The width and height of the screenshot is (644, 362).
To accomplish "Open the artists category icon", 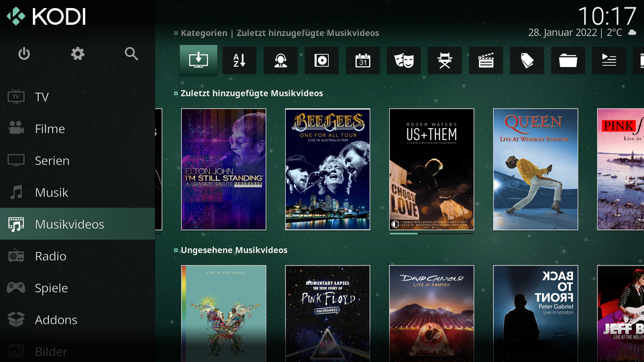I will pyautogui.click(x=280, y=60).
